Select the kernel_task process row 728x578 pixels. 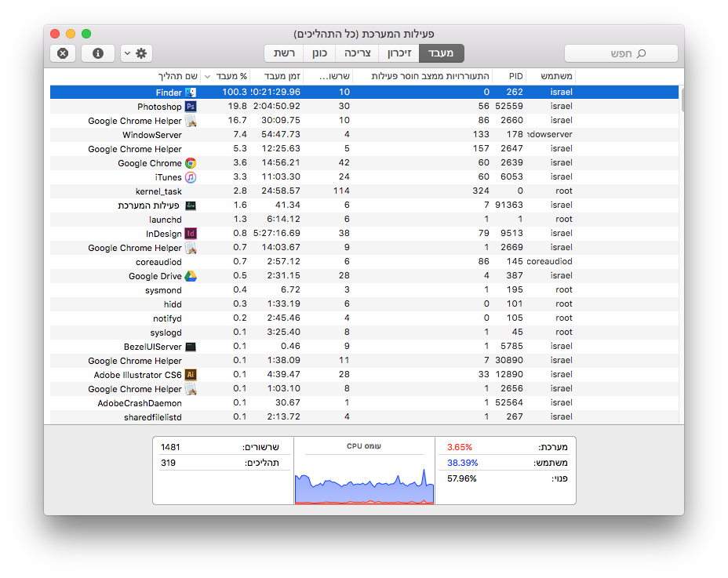click(364, 191)
